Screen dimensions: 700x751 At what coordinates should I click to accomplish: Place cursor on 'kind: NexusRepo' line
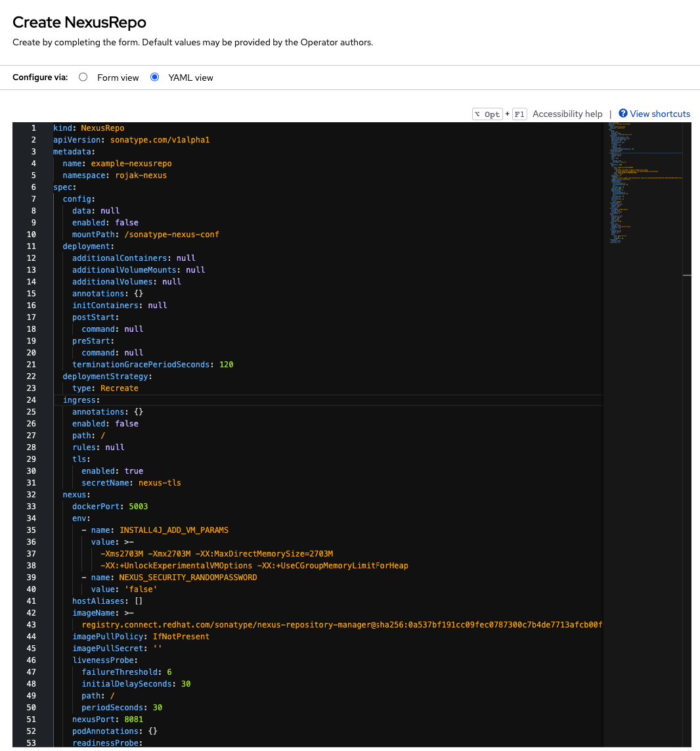click(89, 128)
